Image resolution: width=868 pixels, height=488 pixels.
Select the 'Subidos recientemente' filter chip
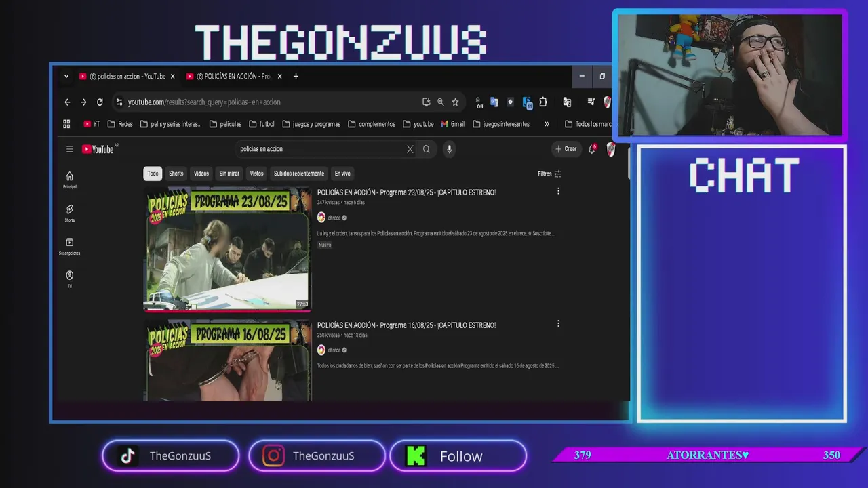pyautogui.click(x=299, y=174)
